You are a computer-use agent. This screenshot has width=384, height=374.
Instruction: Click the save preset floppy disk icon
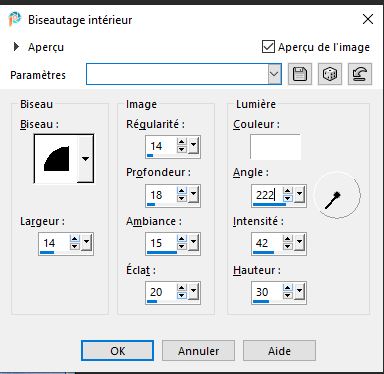click(300, 74)
